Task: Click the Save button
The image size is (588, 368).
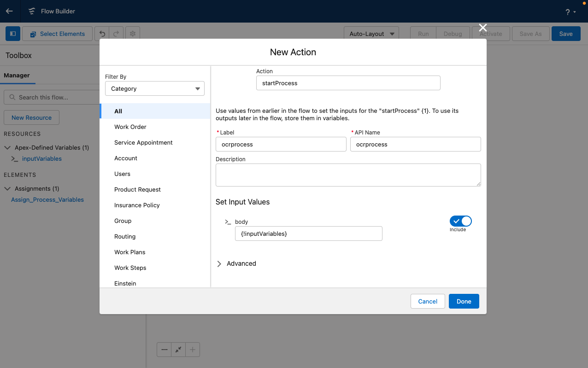Action: pyautogui.click(x=566, y=34)
